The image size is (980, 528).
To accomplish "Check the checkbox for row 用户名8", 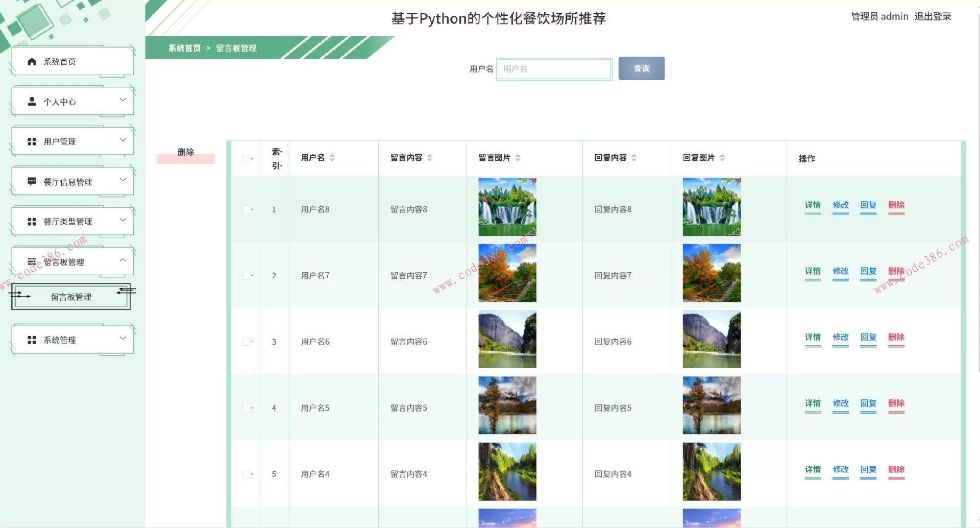I will pyautogui.click(x=247, y=209).
